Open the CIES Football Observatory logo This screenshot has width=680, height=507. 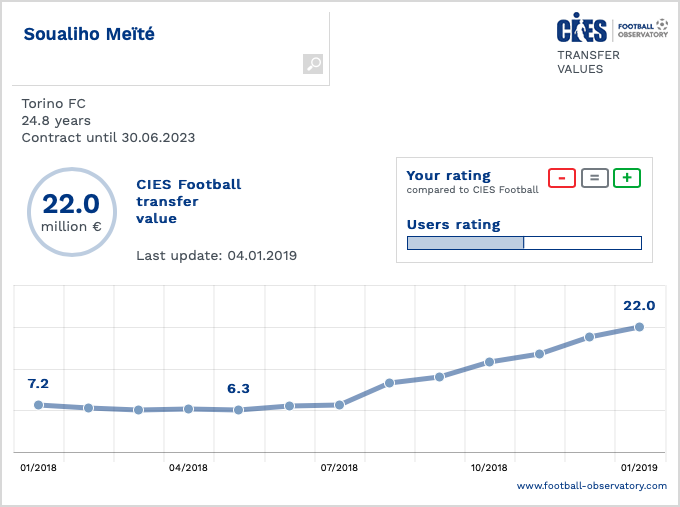[x=611, y=27]
